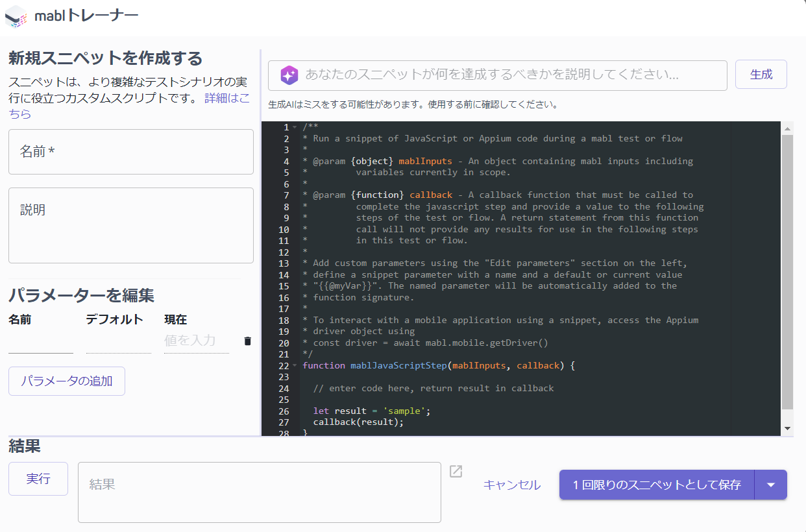Open results in external popup icon

(456, 472)
